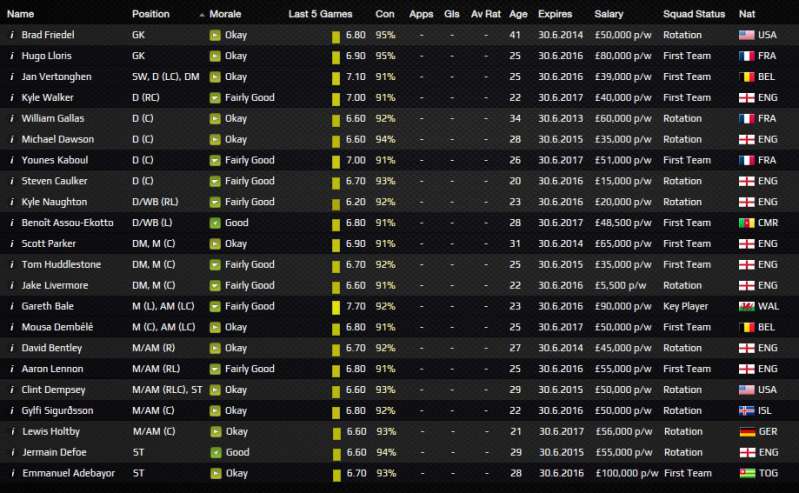Open info icon for Emmanuel Adebayor
The image size is (799, 493).
(x=13, y=474)
